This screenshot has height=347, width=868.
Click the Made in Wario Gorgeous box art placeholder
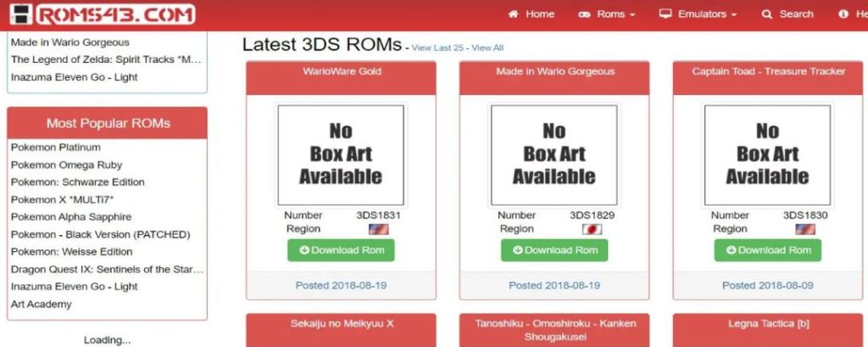(x=554, y=155)
